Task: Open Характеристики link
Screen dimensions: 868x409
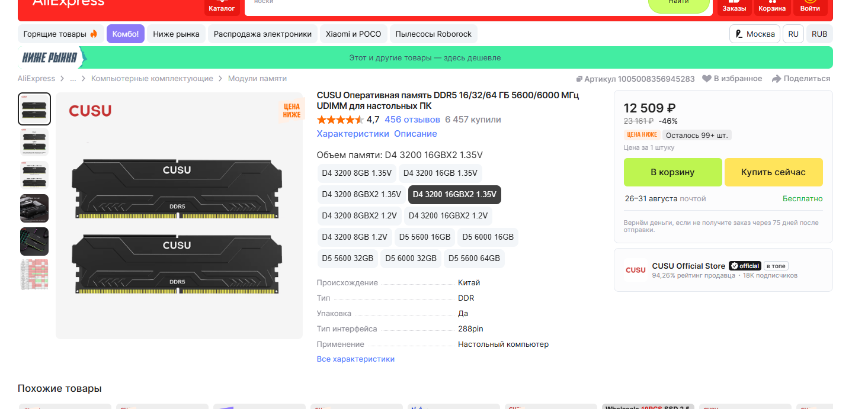Action: [353, 134]
